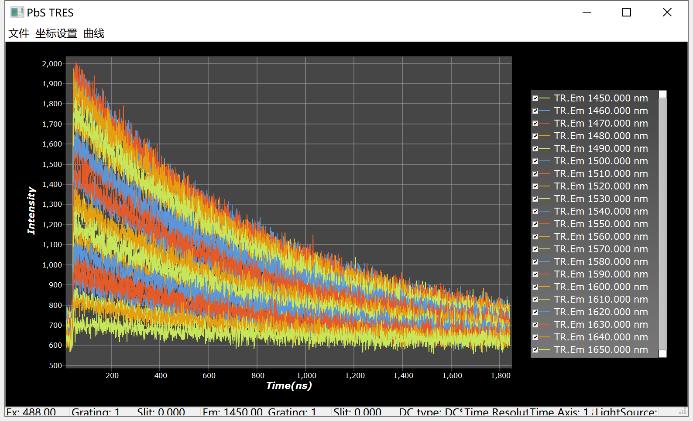Disable the TR.Em 1580.000 nm checkbox
The height and width of the screenshot is (421, 693).
coord(536,262)
